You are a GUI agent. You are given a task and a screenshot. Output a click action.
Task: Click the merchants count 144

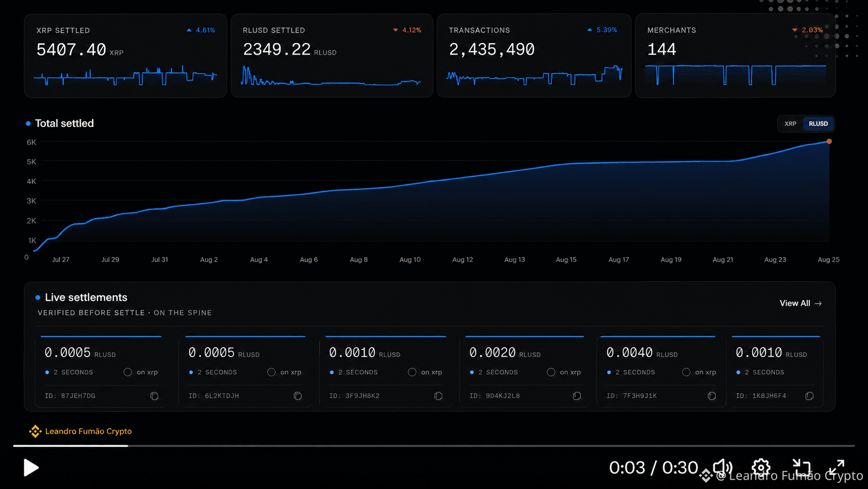662,50
